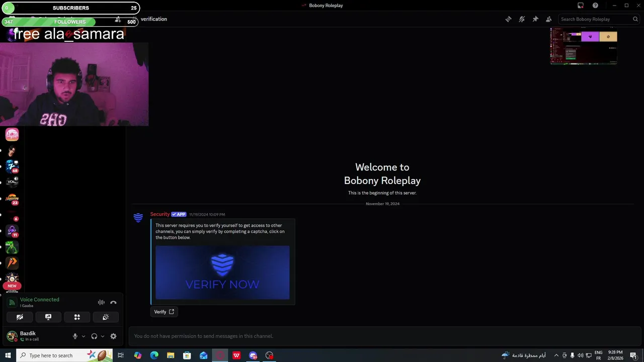
Task: Select the orange server icon
Action: point(12,262)
